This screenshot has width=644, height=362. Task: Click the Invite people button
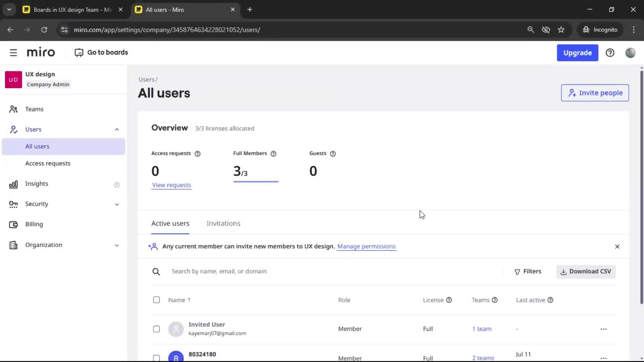click(595, 93)
